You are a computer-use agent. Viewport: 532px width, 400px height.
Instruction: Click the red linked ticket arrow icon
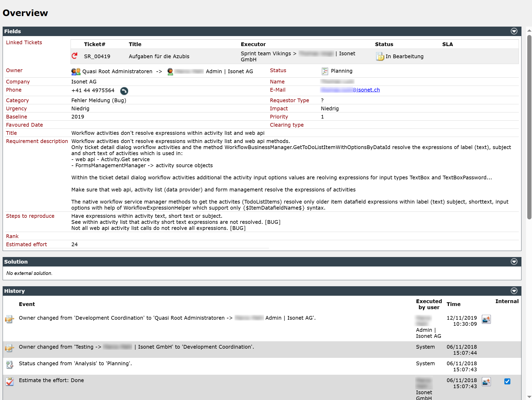tap(74, 56)
